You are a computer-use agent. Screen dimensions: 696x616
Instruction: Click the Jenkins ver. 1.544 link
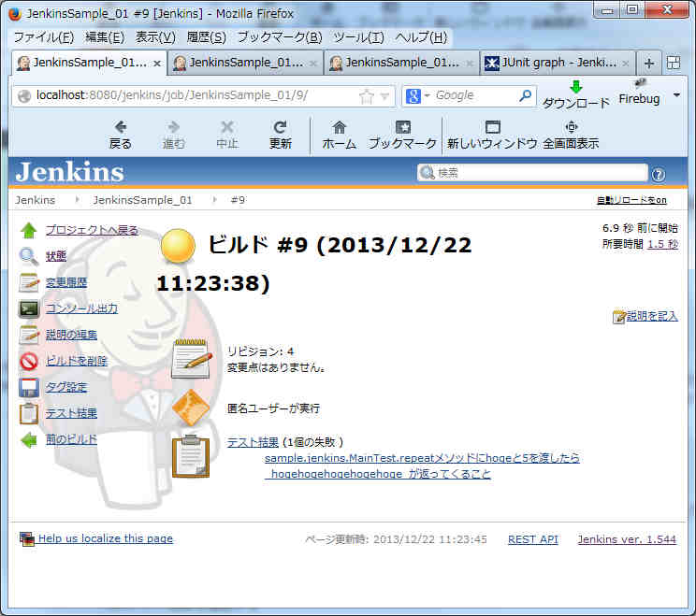click(x=627, y=539)
